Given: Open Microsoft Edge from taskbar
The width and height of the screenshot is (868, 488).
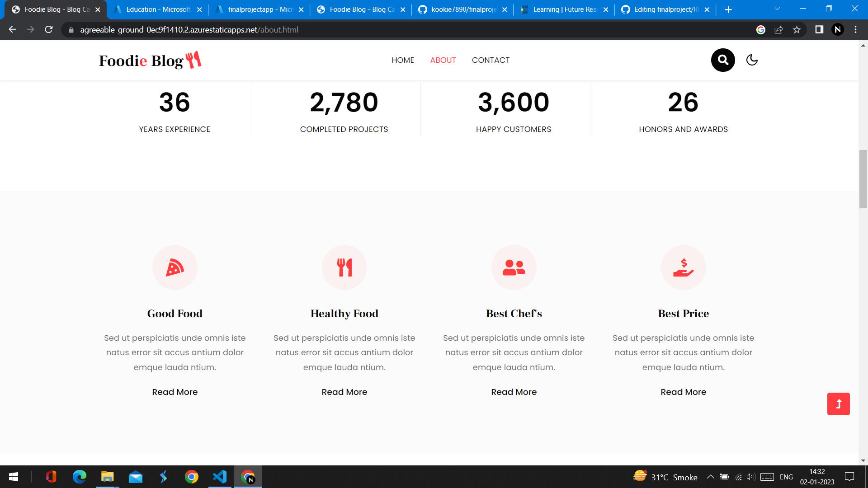Looking at the screenshot, I should [79, 477].
